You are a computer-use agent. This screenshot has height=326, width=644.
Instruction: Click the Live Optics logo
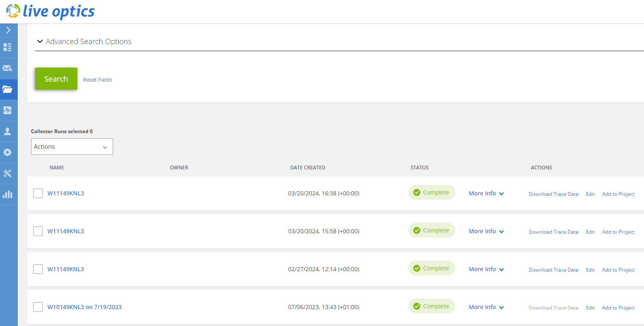point(51,12)
